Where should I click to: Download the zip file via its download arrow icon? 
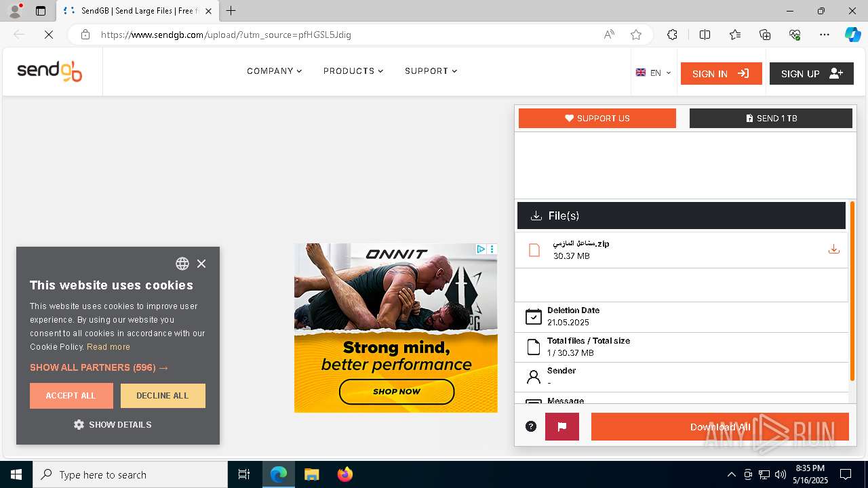(834, 249)
